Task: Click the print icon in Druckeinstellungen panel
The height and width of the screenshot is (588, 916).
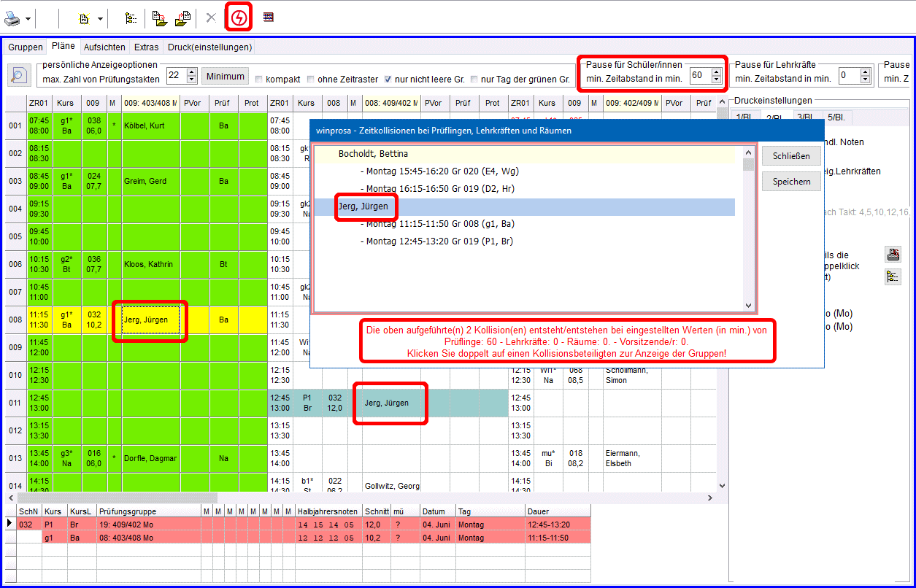Action: [x=893, y=254]
